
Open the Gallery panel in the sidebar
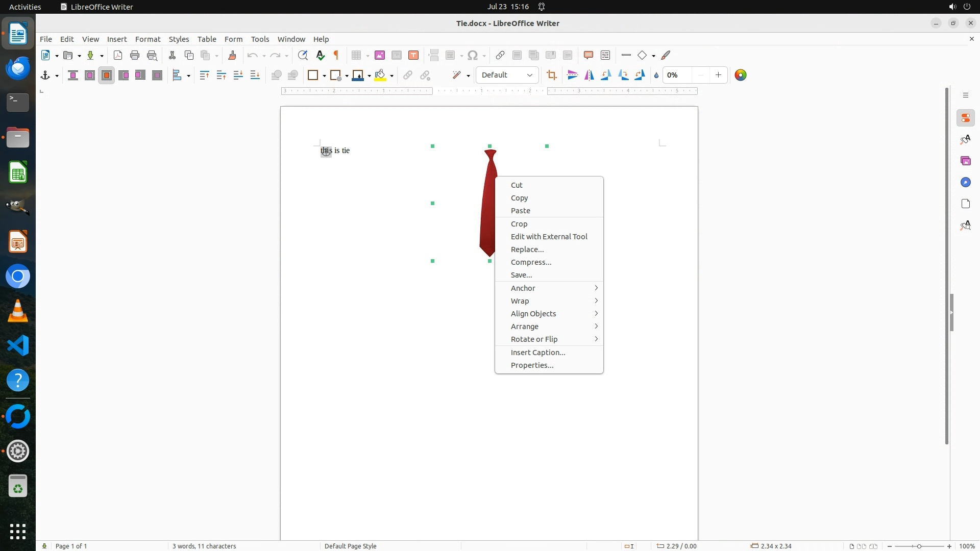pyautogui.click(x=966, y=161)
